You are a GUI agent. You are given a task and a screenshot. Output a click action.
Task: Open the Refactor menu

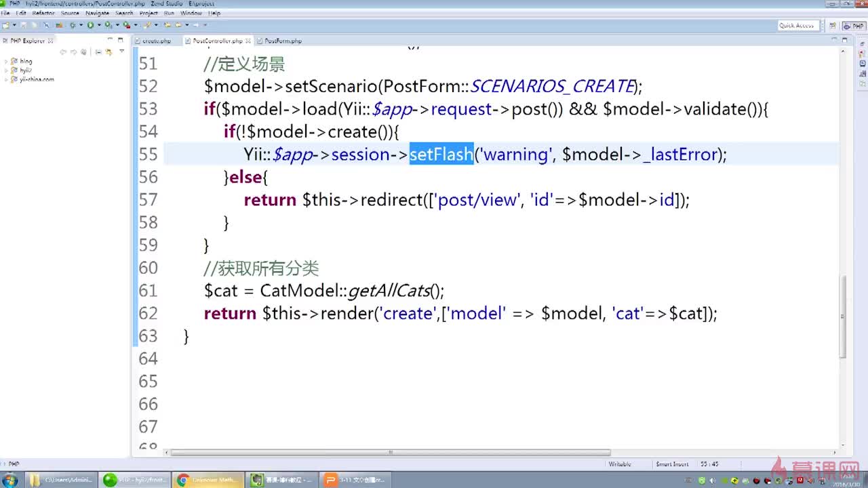click(43, 13)
